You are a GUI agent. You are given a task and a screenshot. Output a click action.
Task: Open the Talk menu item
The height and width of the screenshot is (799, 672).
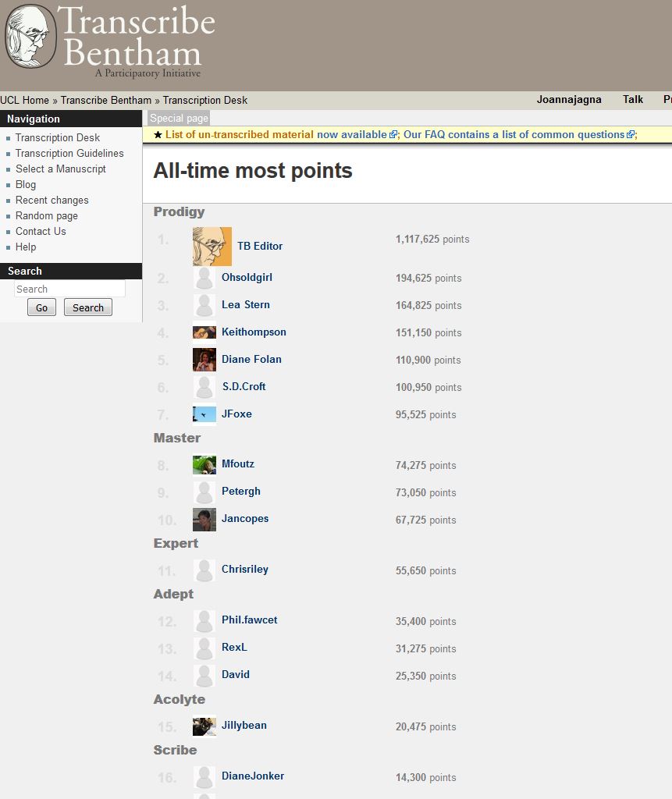tap(633, 100)
